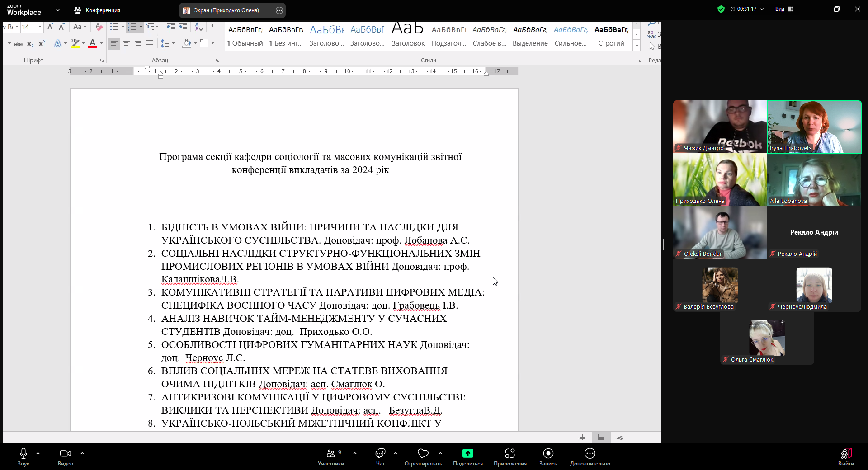Click the Increase Font Size button
The width and height of the screenshot is (868, 470).
(x=50, y=27)
